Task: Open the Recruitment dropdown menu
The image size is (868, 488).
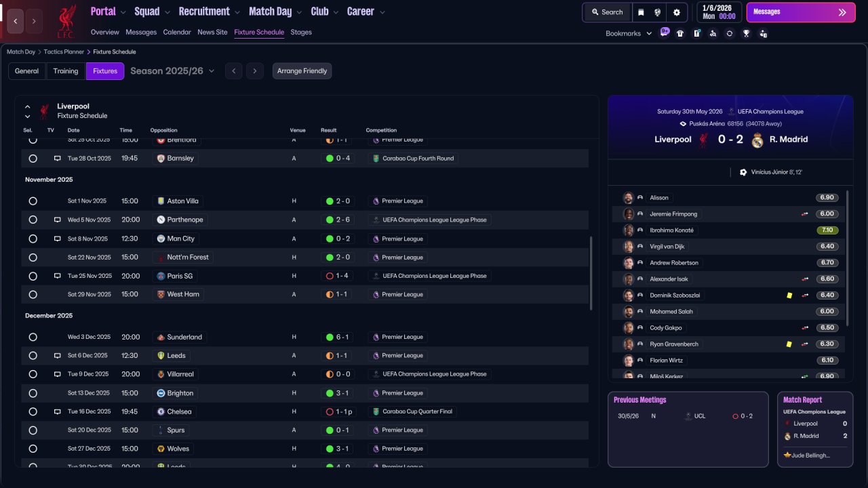Action: 209,12
